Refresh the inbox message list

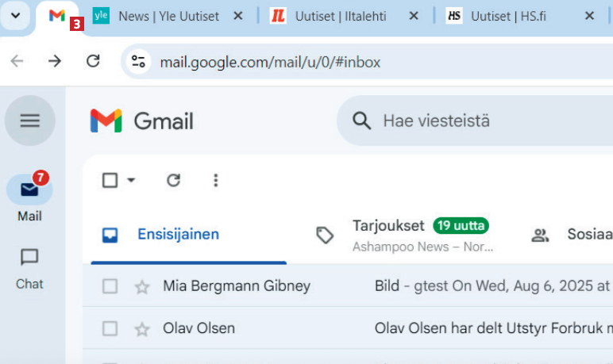(173, 181)
